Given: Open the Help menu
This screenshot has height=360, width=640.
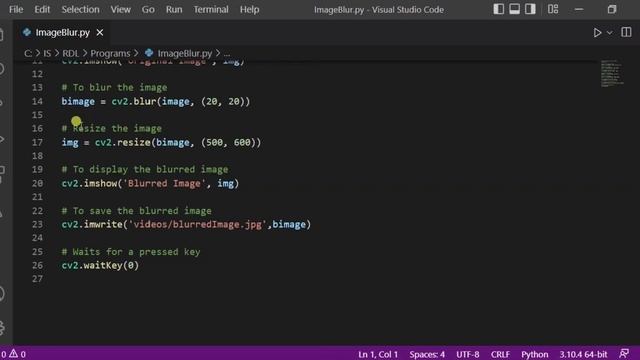Looking at the screenshot, I should tap(249, 9).
